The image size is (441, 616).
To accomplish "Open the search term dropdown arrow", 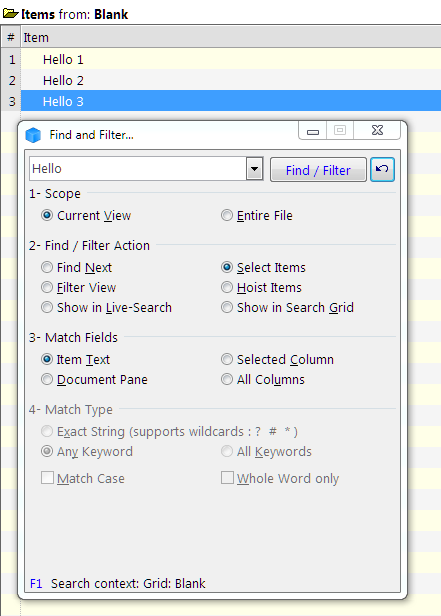I will tap(254, 169).
